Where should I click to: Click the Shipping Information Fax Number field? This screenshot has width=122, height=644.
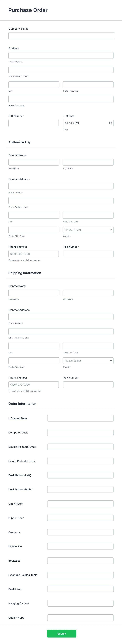click(88, 385)
